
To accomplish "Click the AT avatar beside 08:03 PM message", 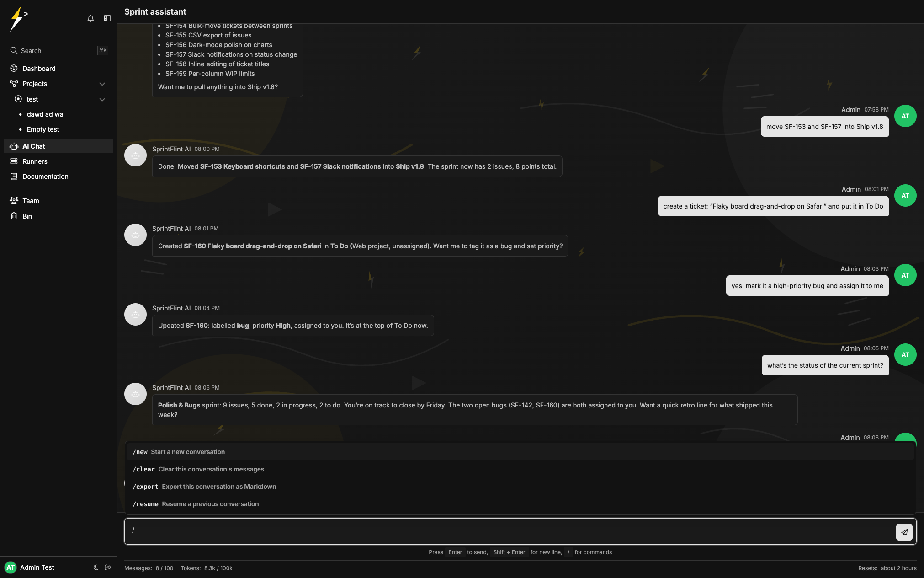I will pyautogui.click(x=905, y=275).
